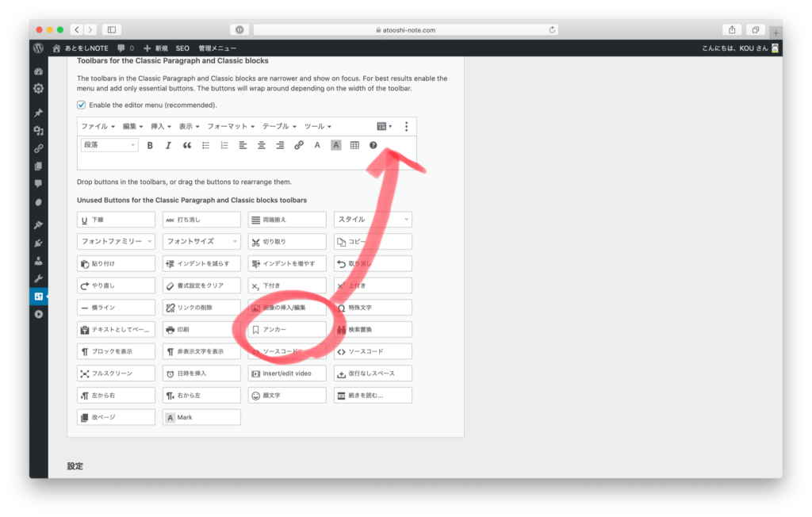Image resolution: width=812 pixels, height=517 pixels.
Task: Click the Italic toolbar icon
Action: pyautogui.click(x=168, y=145)
